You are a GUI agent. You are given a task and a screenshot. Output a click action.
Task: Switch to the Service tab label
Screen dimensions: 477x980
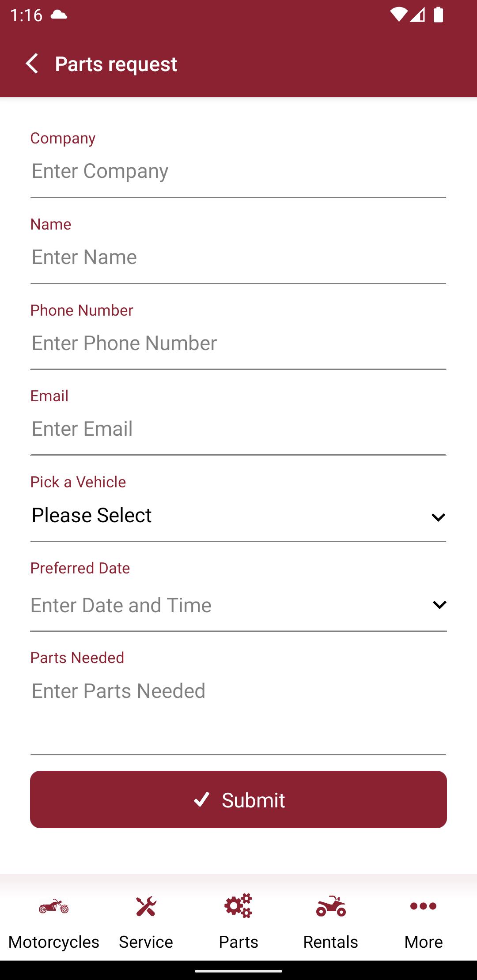point(146,942)
